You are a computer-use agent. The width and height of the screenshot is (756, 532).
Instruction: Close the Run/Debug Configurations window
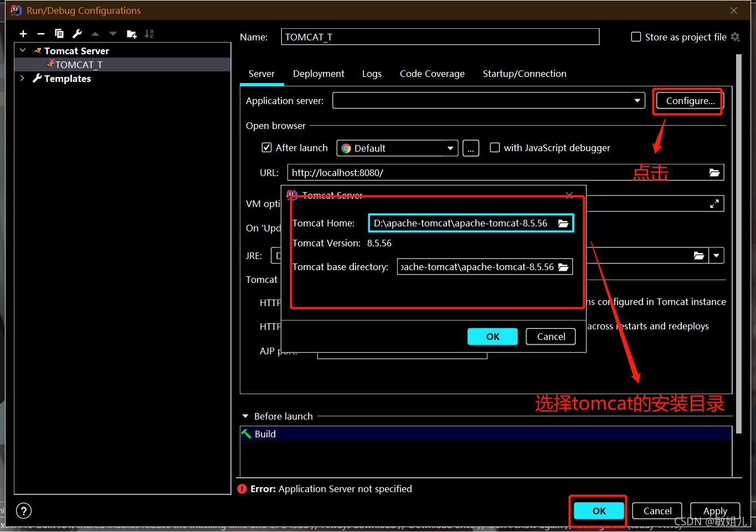(x=734, y=11)
